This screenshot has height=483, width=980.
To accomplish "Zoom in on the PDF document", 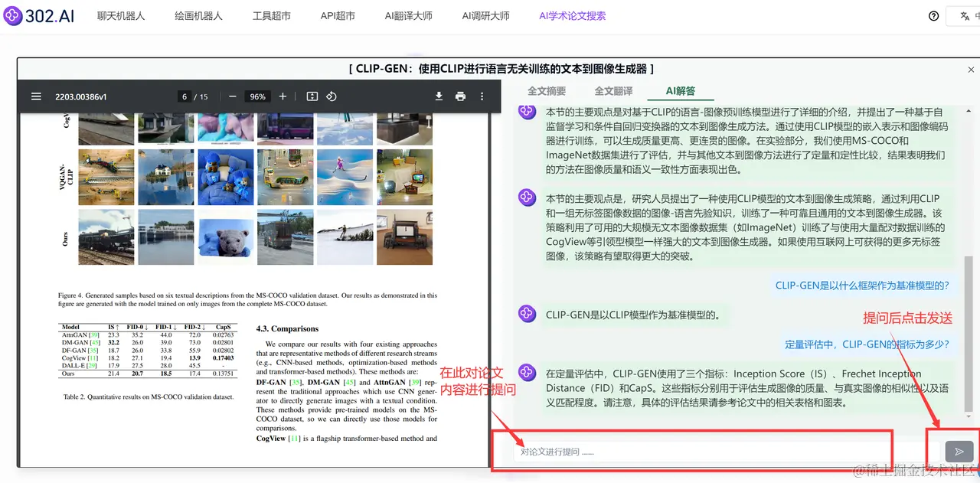I will pos(283,96).
